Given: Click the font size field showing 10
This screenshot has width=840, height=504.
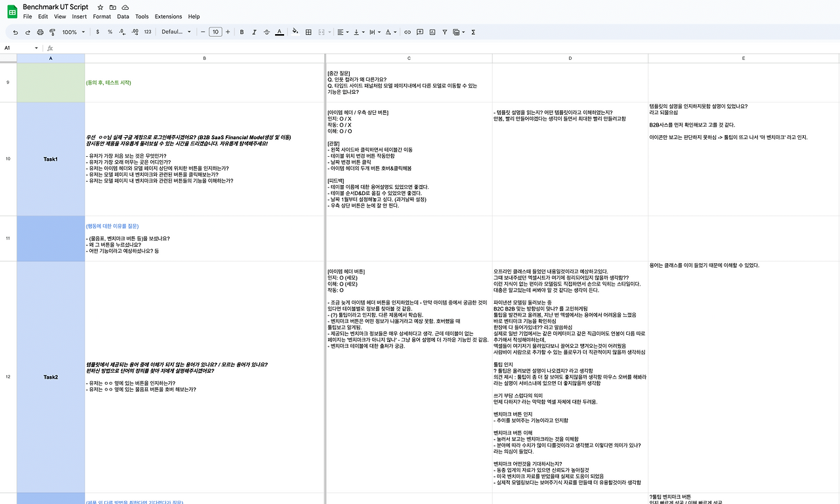Looking at the screenshot, I should [x=215, y=31].
